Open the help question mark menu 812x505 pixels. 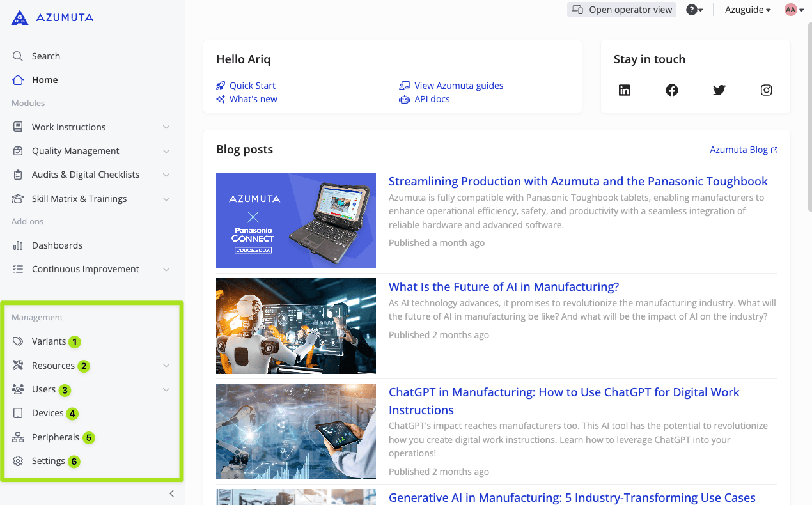tap(694, 10)
